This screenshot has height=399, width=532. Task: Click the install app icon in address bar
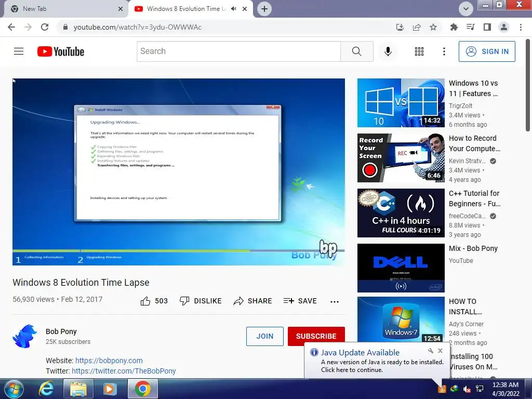(400, 27)
